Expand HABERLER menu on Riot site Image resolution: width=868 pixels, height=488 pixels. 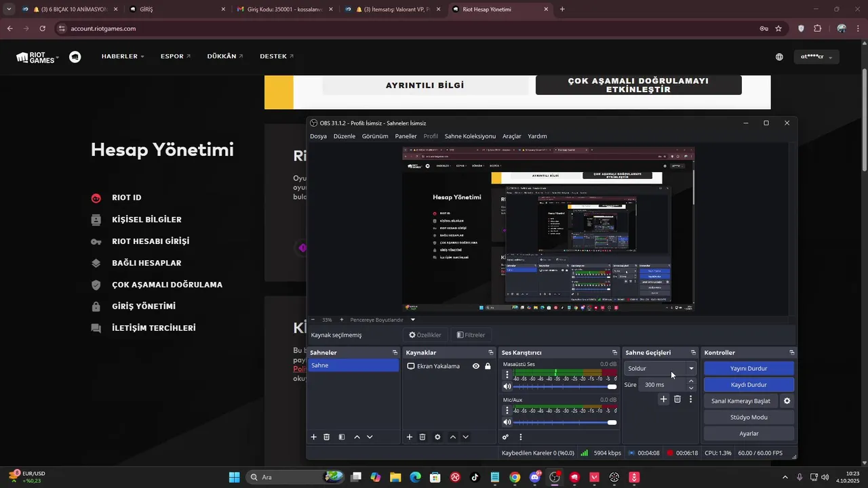click(x=123, y=56)
